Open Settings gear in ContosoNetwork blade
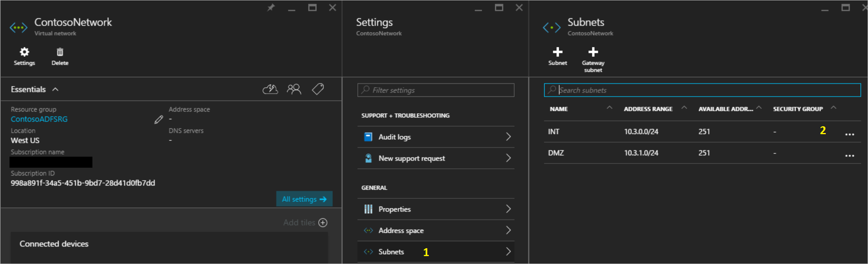This screenshot has height=264, width=868. (x=24, y=52)
